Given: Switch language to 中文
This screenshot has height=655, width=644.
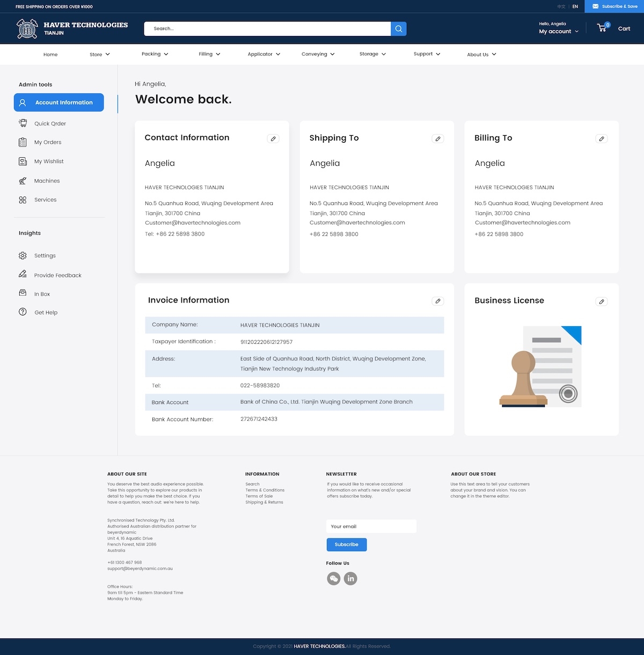Looking at the screenshot, I should (561, 6).
